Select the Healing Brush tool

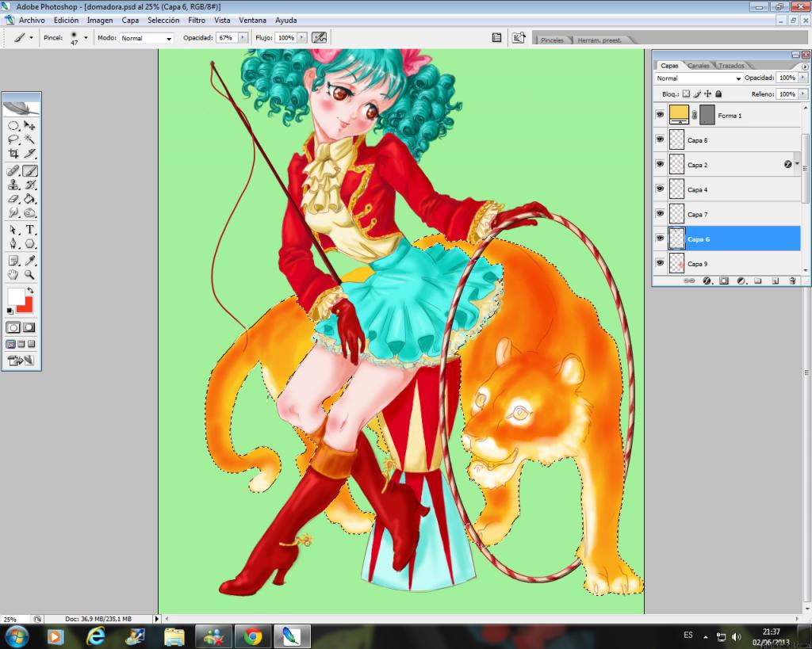pos(13,171)
